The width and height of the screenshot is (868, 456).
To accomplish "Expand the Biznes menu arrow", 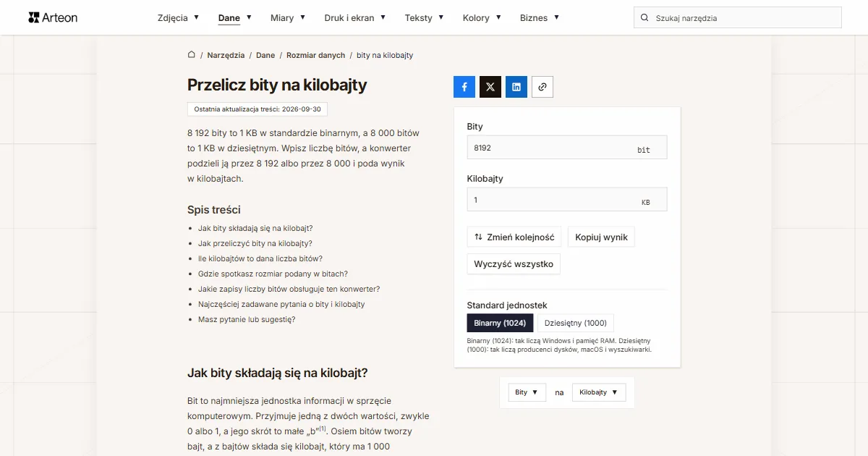I will [x=556, y=17].
